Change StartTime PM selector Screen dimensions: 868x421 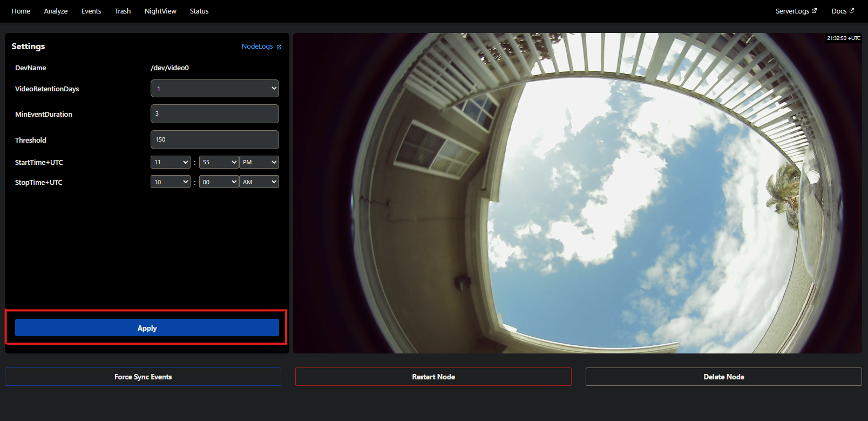(x=259, y=162)
